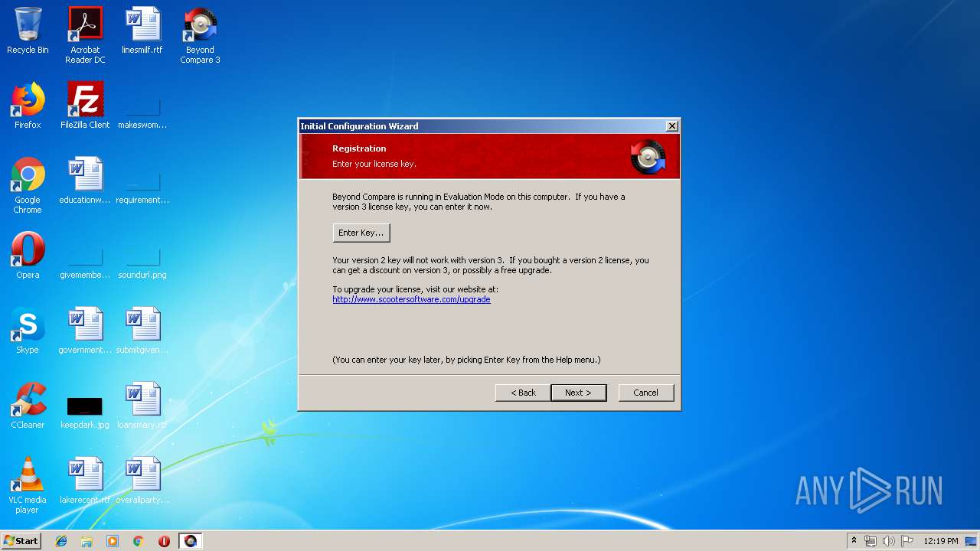Viewport: 980px width, 551px height.
Task: Open FileZilla Client shortcut
Action: pos(85,106)
